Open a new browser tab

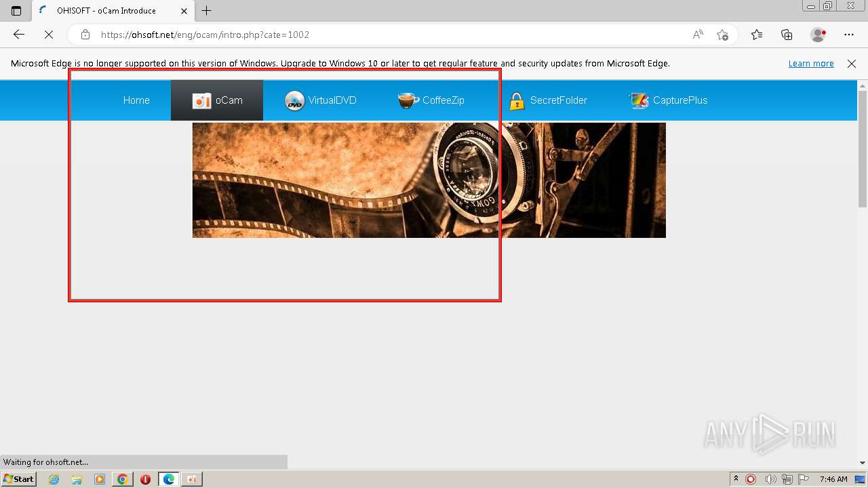[207, 11]
